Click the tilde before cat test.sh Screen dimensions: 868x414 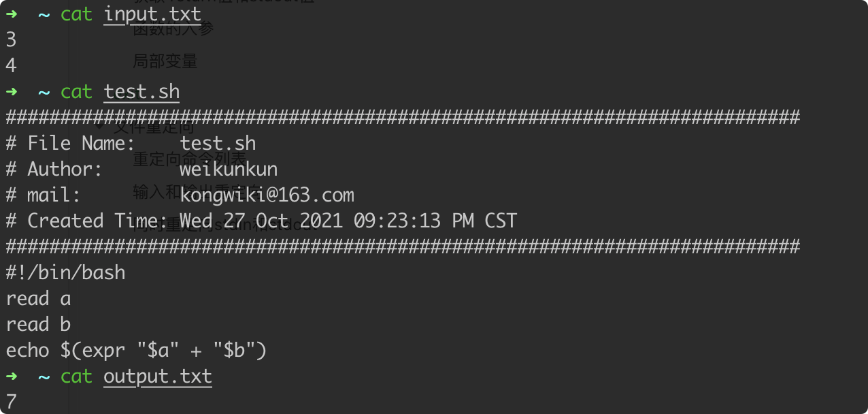click(44, 91)
